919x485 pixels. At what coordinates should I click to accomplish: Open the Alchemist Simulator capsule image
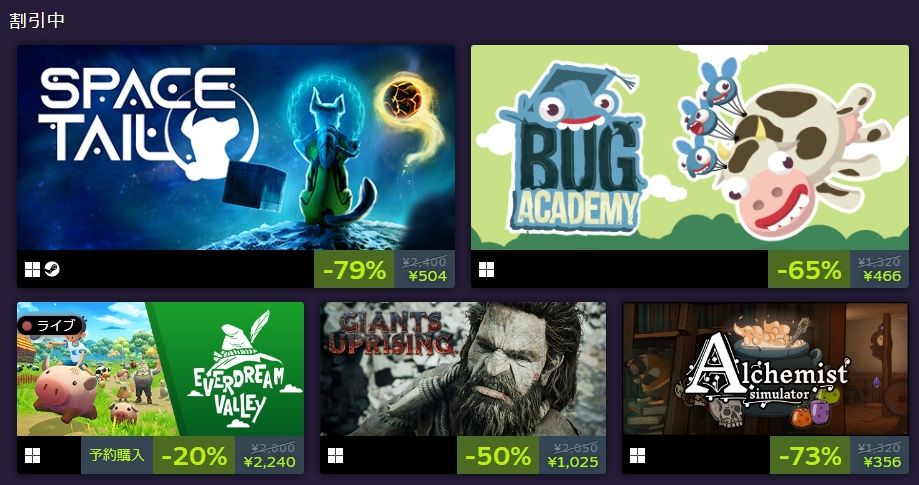(x=765, y=369)
